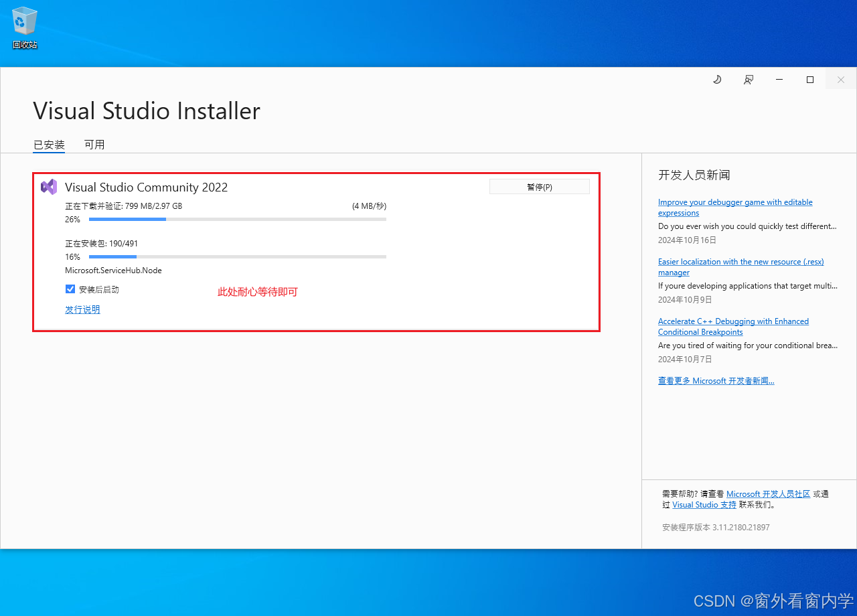The image size is (857, 616).
Task: Close the Visual Studio Installer window
Action: click(841, 79)
